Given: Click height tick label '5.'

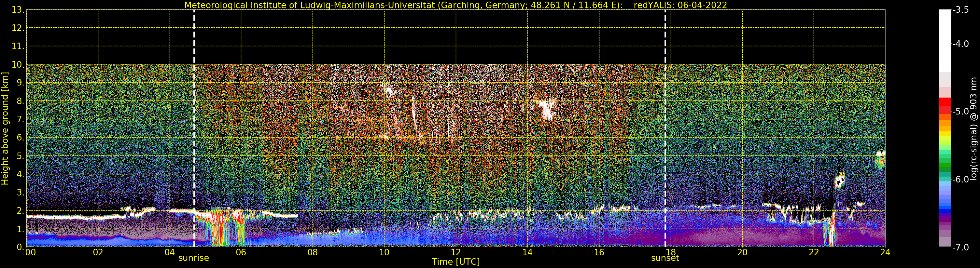Looking at the screenshot, I should 21,156.
